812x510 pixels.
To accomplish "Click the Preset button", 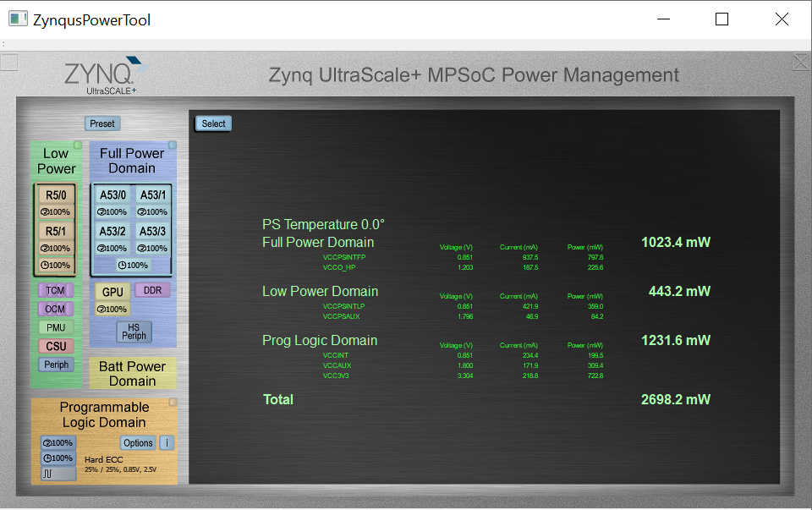I will tap(102, 123).
